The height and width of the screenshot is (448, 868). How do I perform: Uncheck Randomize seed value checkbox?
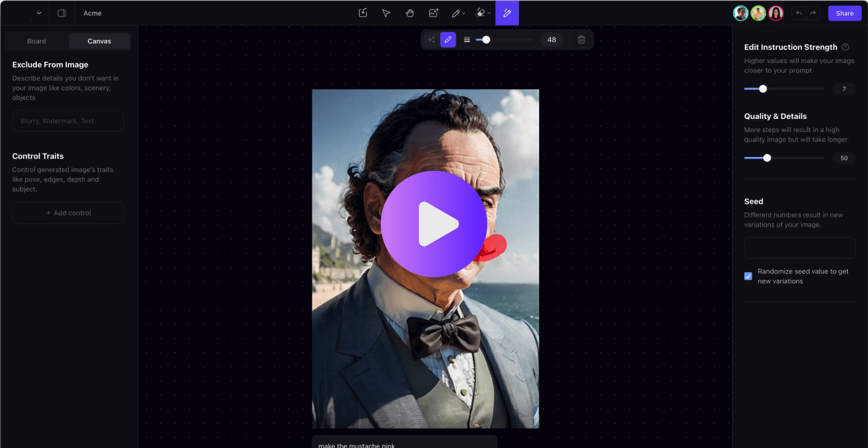748,276
